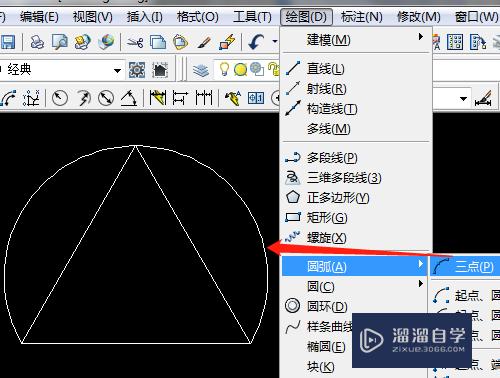Viewport: 500px width, 378px height.
Task: Toggle the layer lock padlock icon
Action: tap(273, 69)
